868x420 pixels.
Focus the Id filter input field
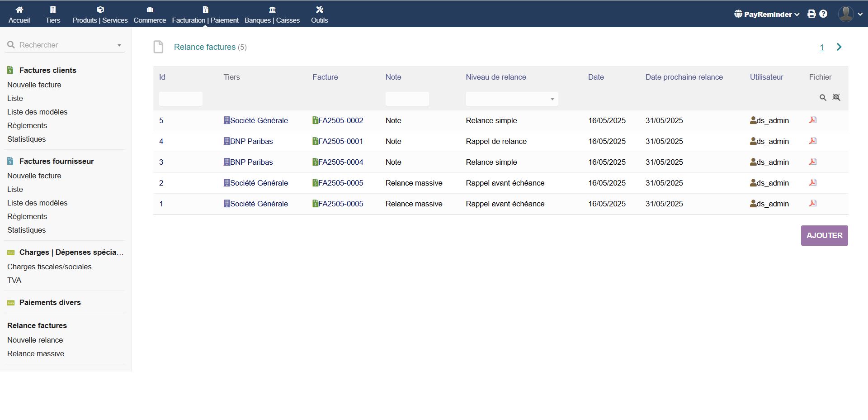click(x=180, y=99)
